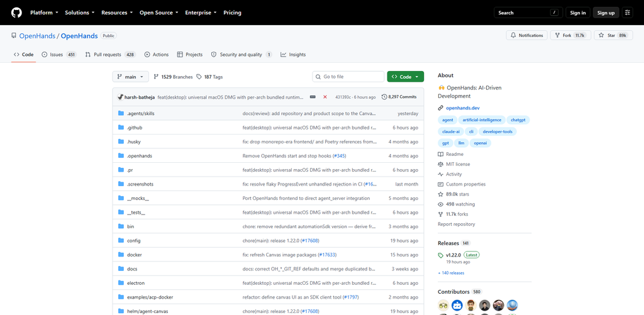Open the .husky folder
644x315 pixels.
pyautogui.click(x=135, y=141)
